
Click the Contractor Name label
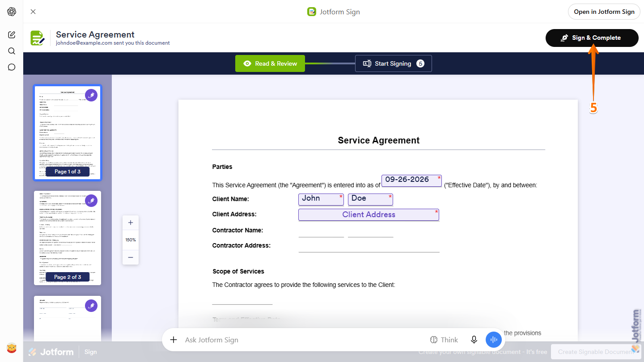(x=237, y=230)
